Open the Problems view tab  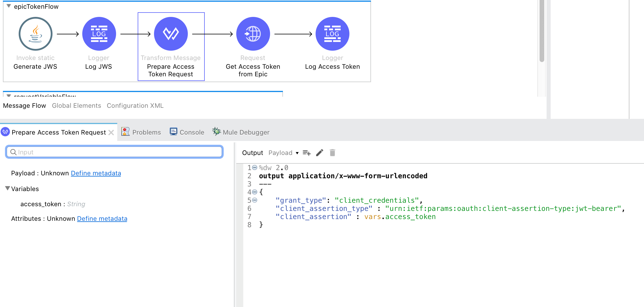141,132
